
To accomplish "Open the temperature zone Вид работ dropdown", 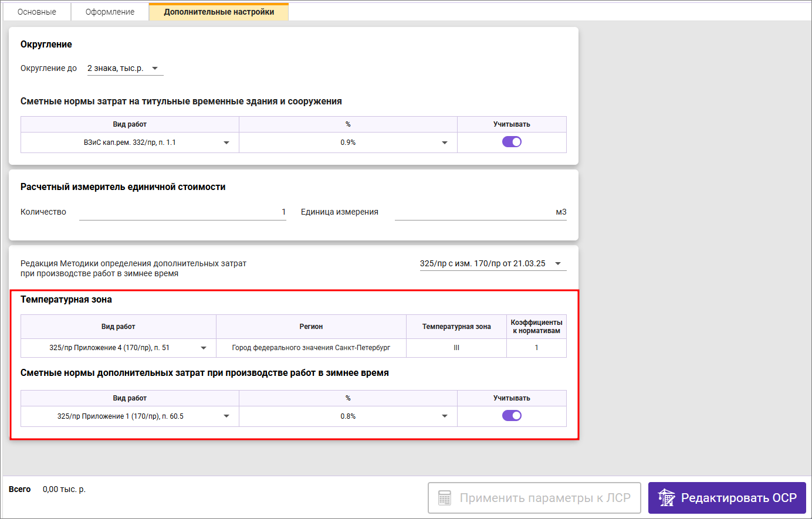I will (x=204, y=348).
